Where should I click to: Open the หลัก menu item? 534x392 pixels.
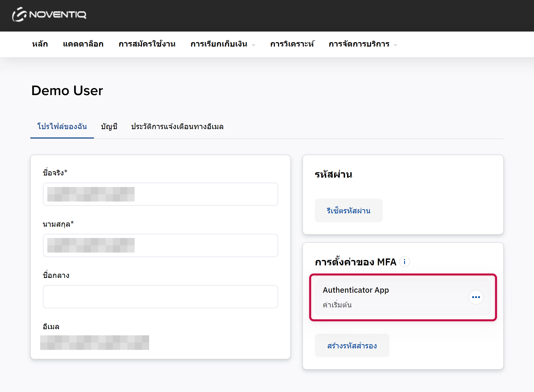coord(40,44)
